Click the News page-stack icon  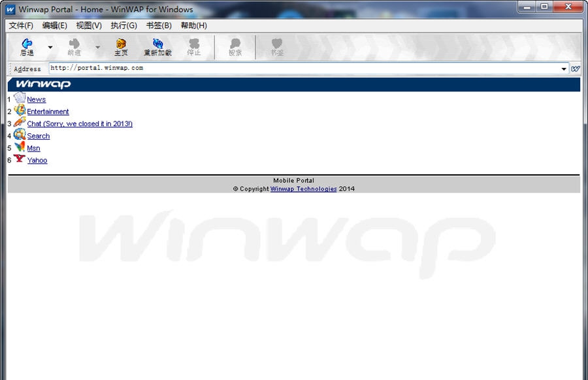[20, 99]
